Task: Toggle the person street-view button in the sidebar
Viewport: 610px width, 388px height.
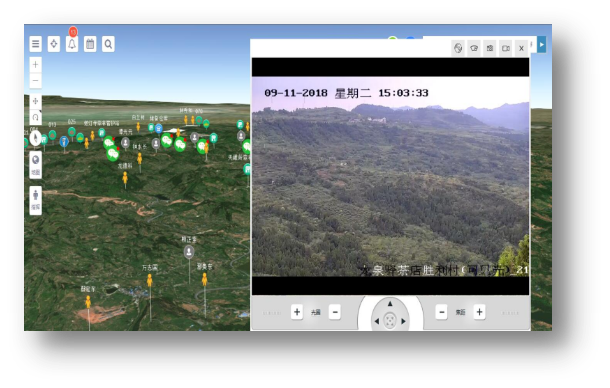Action: tap(35, 200)
